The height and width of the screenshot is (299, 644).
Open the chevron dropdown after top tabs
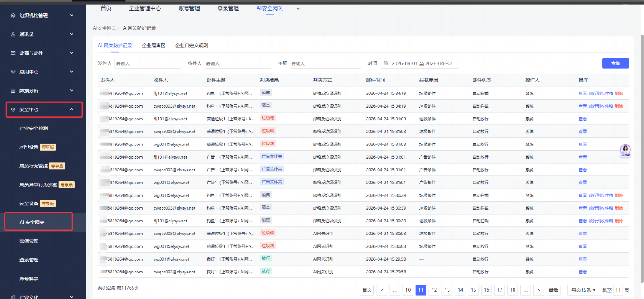(x=298, y=8)
